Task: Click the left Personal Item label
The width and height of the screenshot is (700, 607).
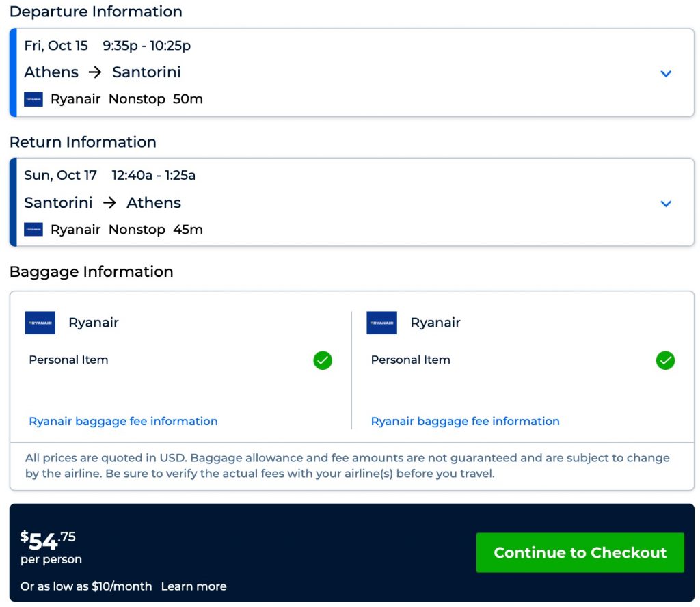Action: [68, 360]
